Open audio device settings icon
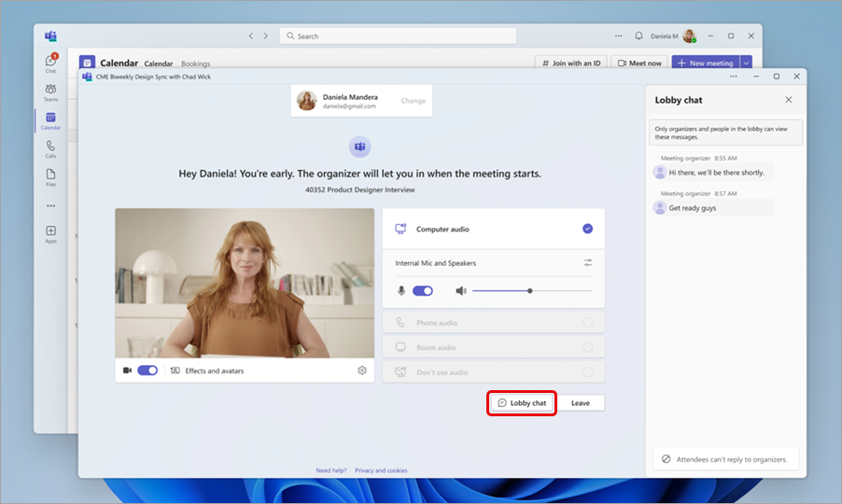The width and height of the screenshot is (842, 504). [x=588, y=263]
